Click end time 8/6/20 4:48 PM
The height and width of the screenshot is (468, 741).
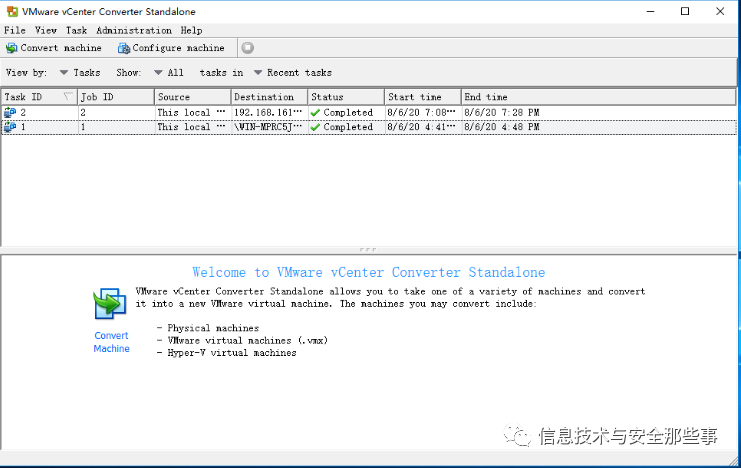click(x=501, y=127)
